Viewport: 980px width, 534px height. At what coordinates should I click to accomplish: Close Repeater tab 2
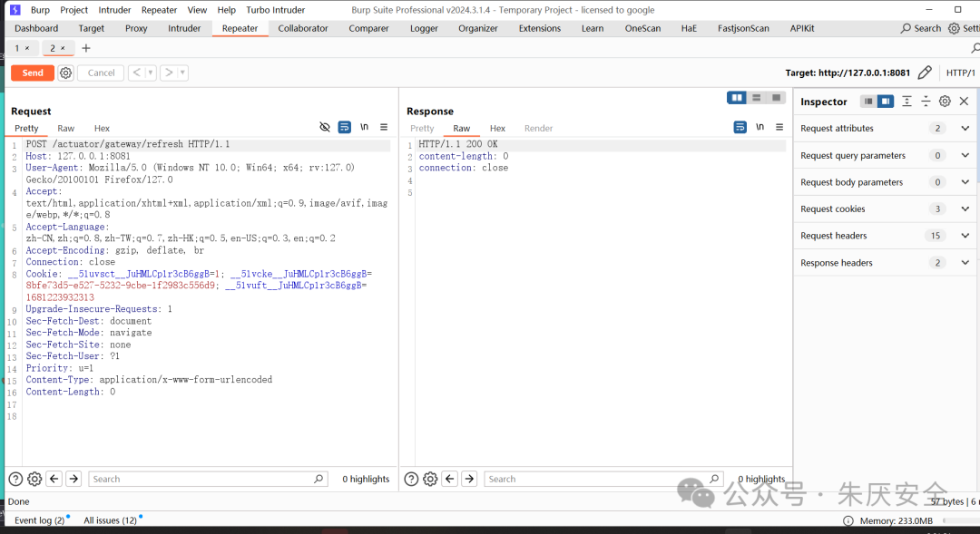coord(63,48)
